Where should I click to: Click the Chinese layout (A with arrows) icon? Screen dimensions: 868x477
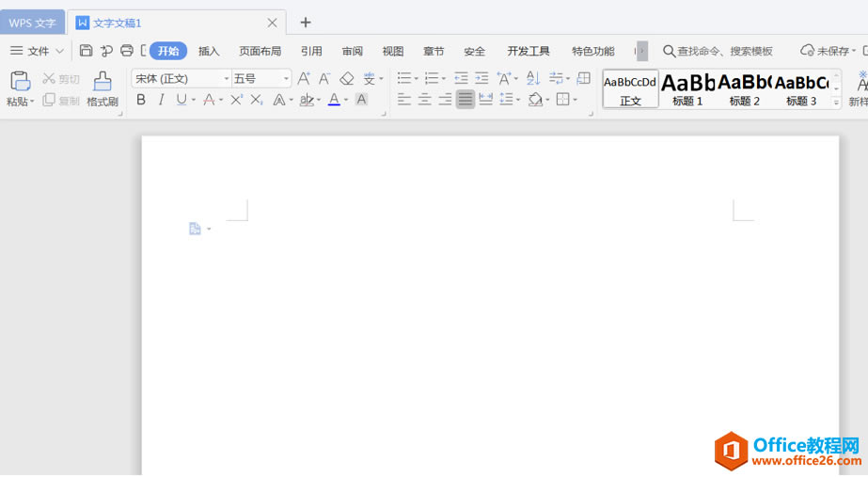click(x=504, y=78)
